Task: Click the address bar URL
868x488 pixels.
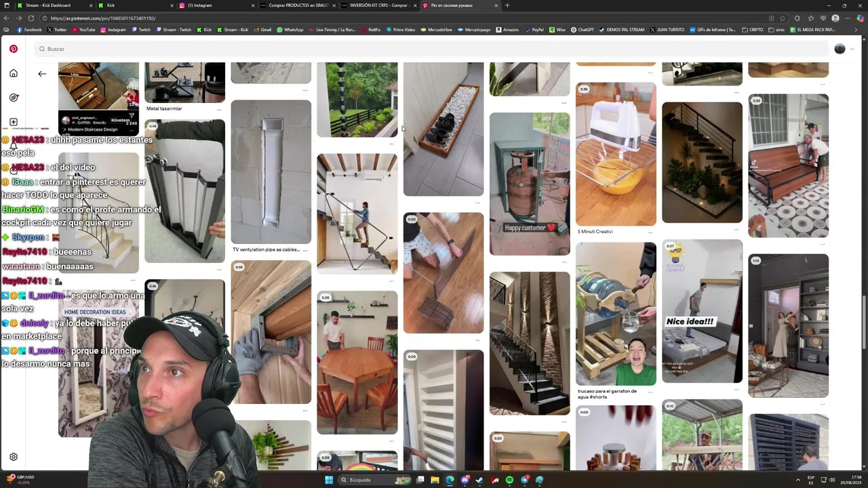Action: (102, 18)
